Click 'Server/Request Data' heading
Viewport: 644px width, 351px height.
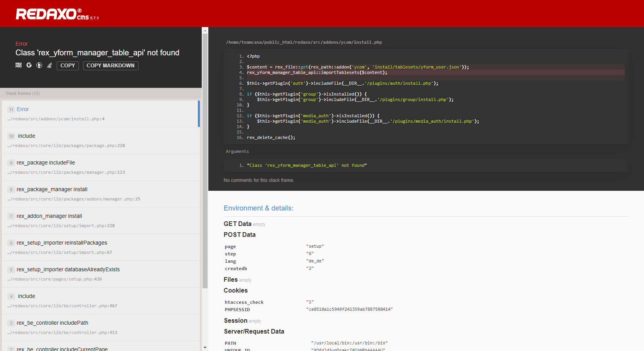(x=254, y=331)
